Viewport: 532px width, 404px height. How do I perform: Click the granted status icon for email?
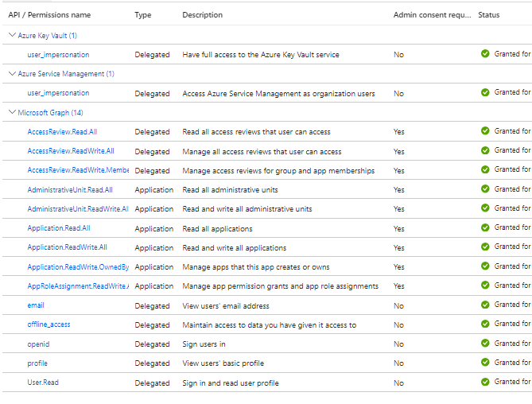(485, 305)
